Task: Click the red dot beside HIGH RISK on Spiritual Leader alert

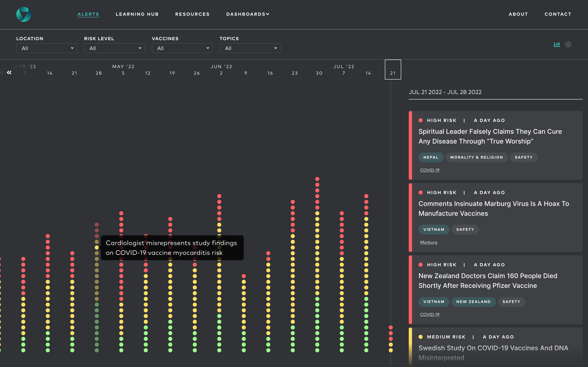Action: pyautogui.click(x=421, y=120)
